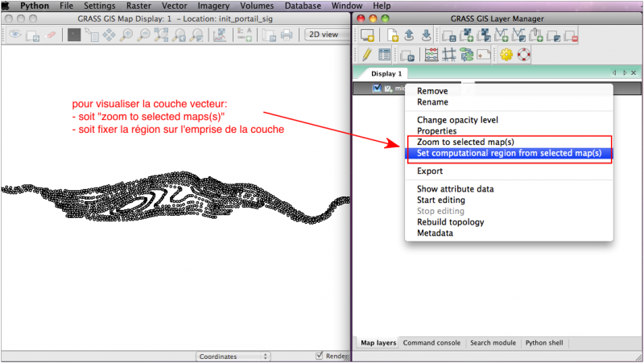Toggle the vector layer visibility checkbox

(x=377, y=89)
